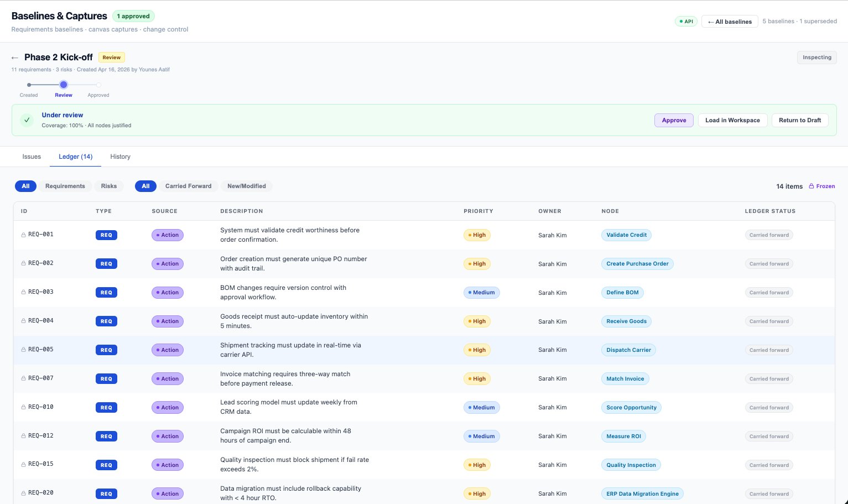Toggle the Risks filter pill
This screenshot has height=504, width=848.
[x=108, y=186]
